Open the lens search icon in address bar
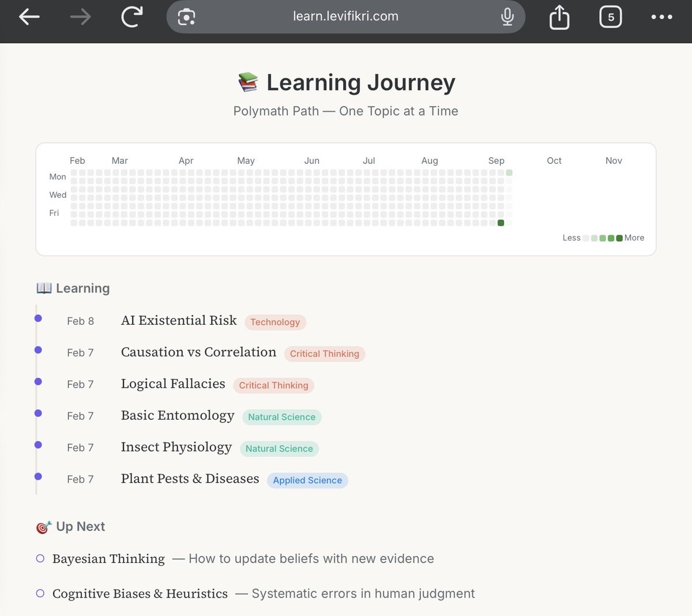This screenshot has height=616, width=692. click(186, 17)
